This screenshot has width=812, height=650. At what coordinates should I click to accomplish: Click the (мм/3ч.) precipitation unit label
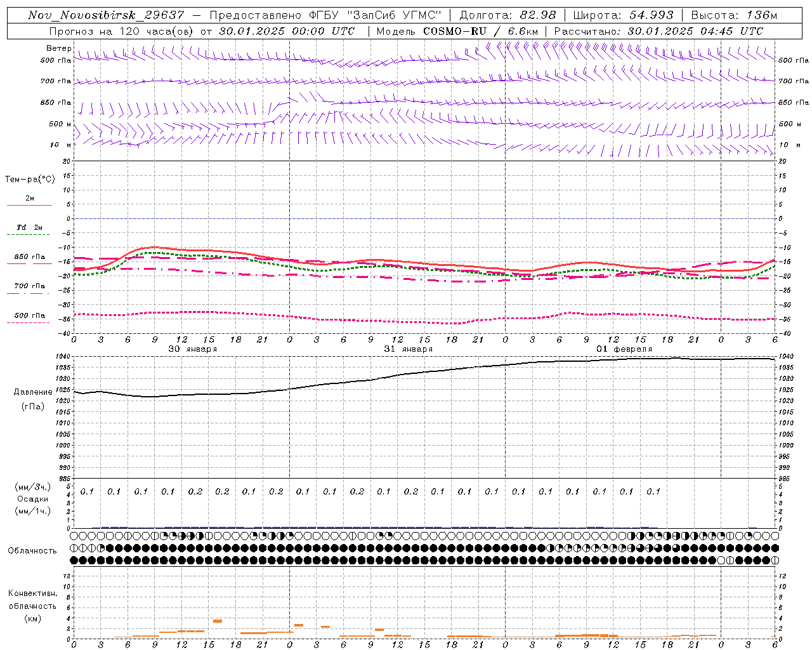coord(34,487)
